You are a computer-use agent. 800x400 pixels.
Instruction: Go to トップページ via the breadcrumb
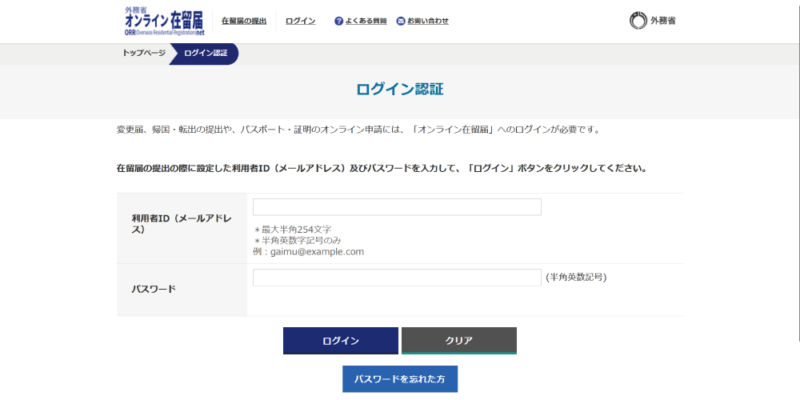[x=144, y=53]
